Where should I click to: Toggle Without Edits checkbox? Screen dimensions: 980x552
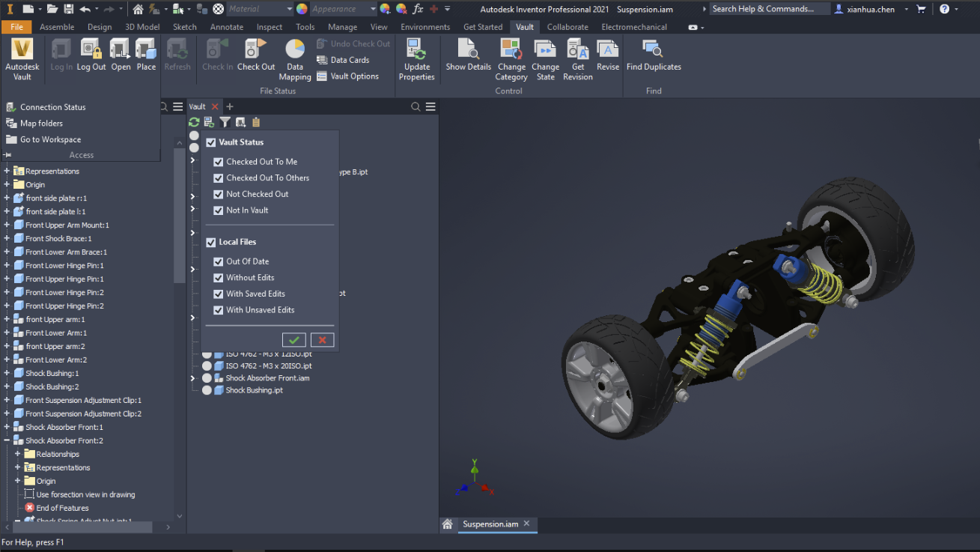(219, 278)
